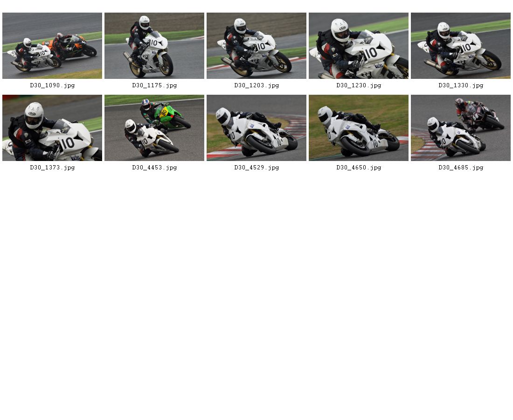Click the D30_4685.jpg filename caption

pyautogui.click(x=461, y=168)
